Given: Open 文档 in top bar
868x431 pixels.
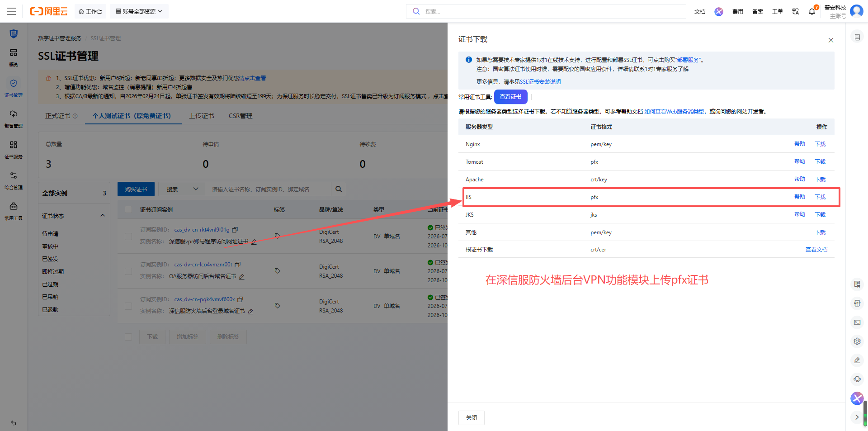Looking at the screenshot, I should tap(700, 11).
